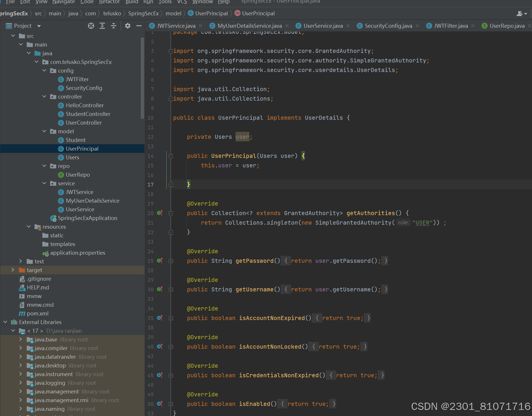
Task: Click model in the breadcrumb navigation bar
Action: click(173, 13)
